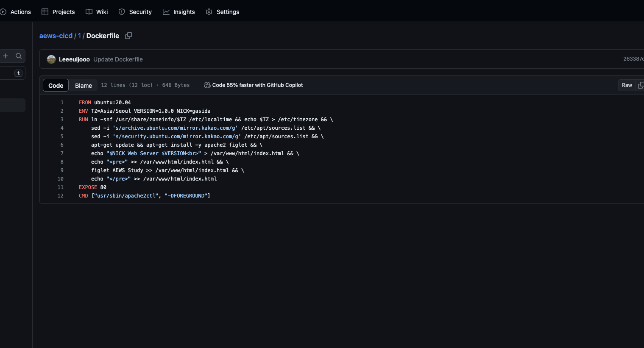Select line number 2
Screen dimensions: 644x348
pyautogui.click(x=62, y=111)
